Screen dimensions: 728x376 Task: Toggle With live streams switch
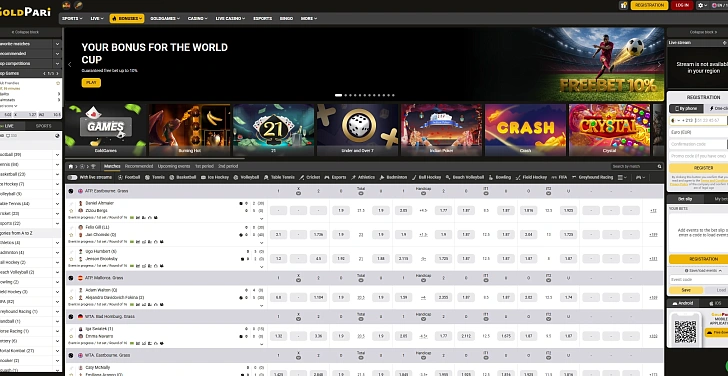pyautogui.click(x=72, y=177)
